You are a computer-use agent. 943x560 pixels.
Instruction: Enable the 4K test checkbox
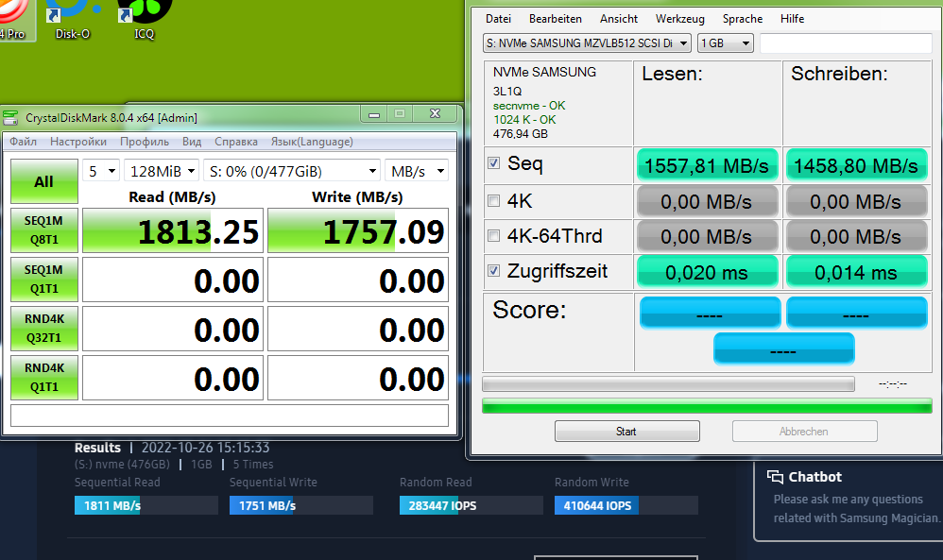pos(494,201)
